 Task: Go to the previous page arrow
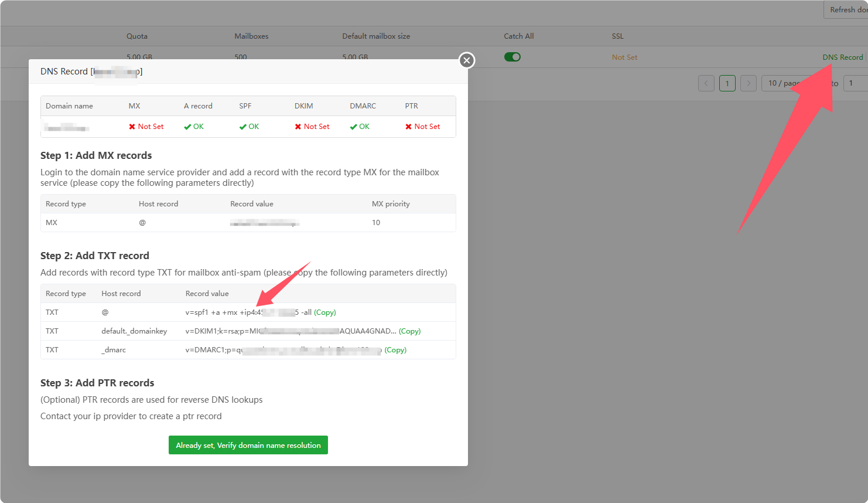pyautogui.click(x=706, y=83)
